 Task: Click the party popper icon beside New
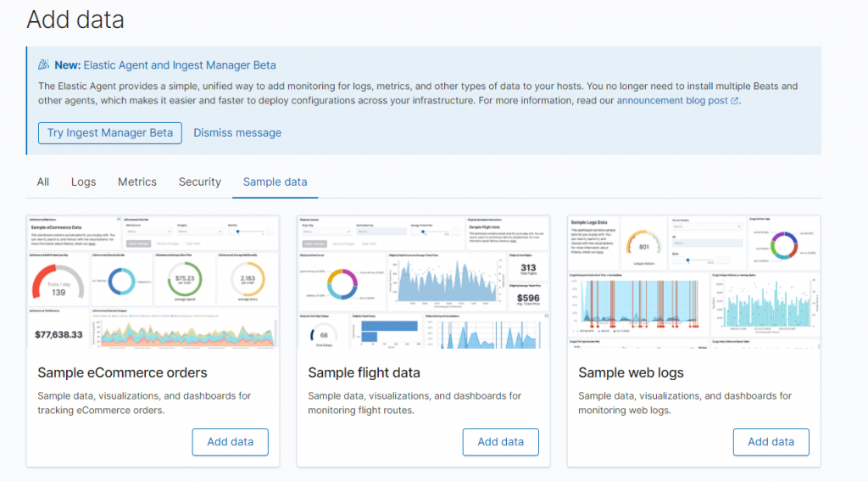coord(44,64)
